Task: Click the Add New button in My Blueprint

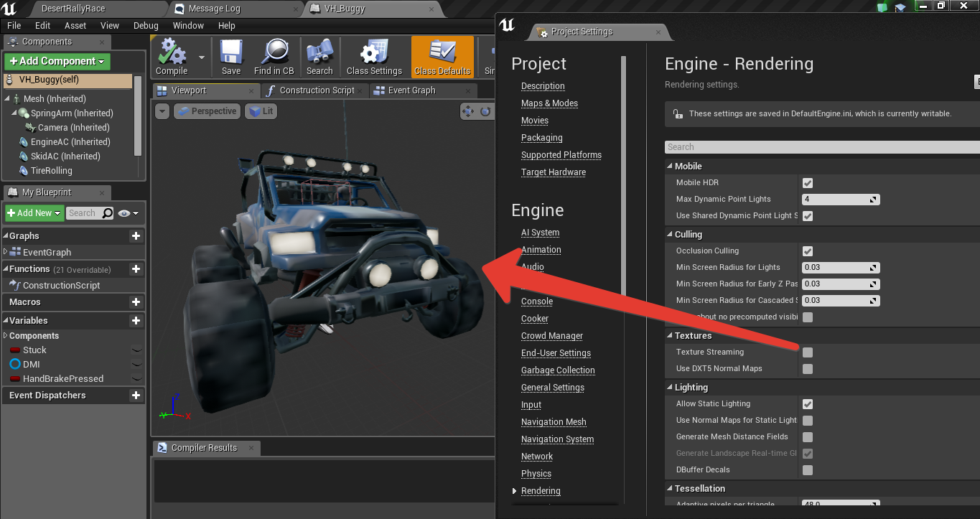Action: (x=34, y=213)
